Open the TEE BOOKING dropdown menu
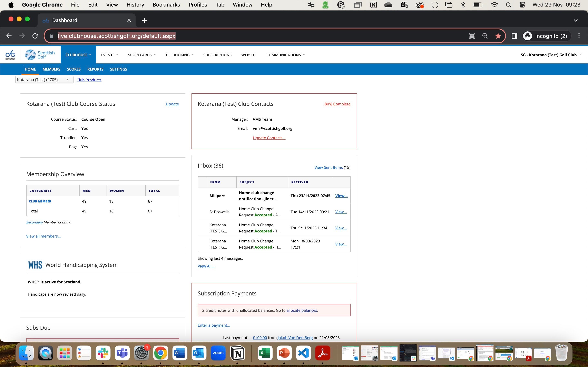Image resolution: width=588 pixels, height=367 pixels. pyautogui.click(x=179, y=55)
